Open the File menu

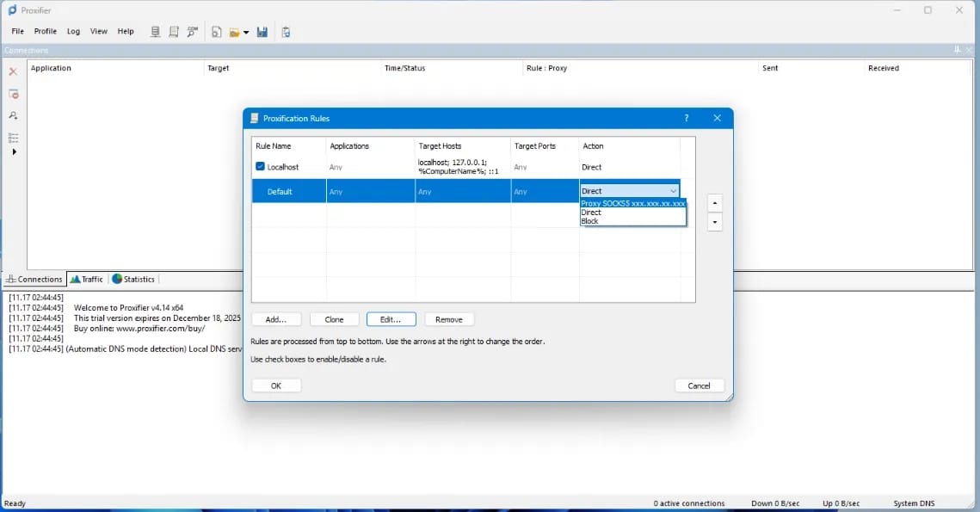point(17,31)
